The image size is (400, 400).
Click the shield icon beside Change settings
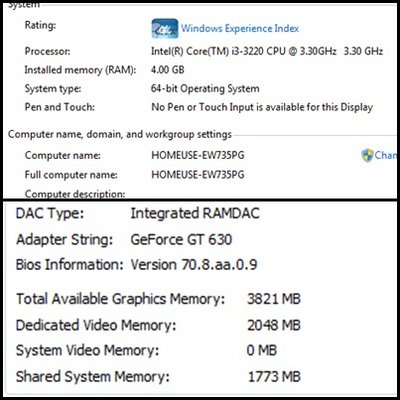click(x=367, y=155)
